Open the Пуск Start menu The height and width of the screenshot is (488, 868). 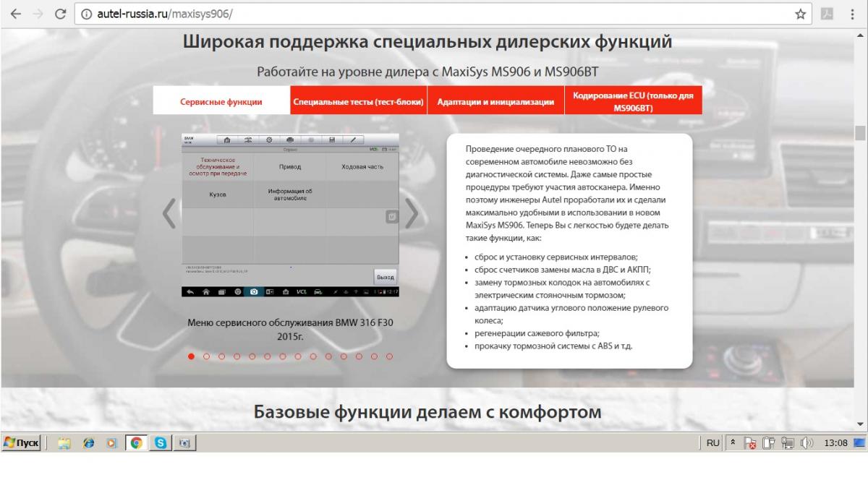pyautogui.click(x=21, y=442)
